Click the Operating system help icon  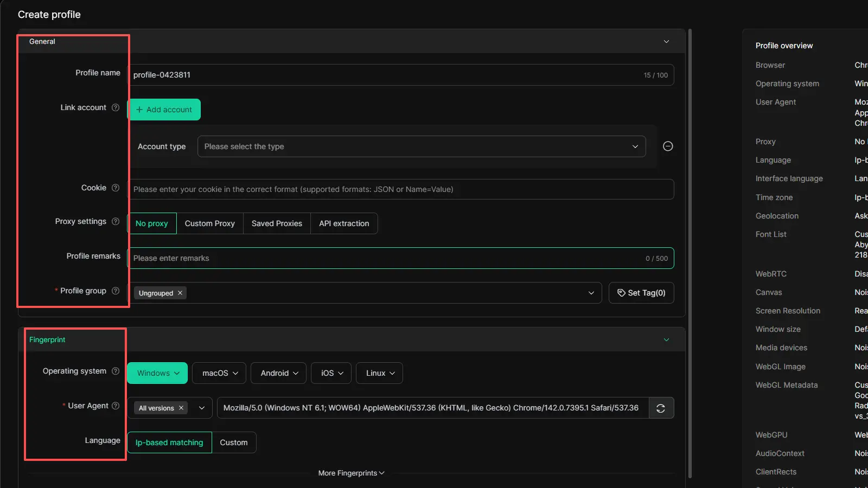pos(116,371)
